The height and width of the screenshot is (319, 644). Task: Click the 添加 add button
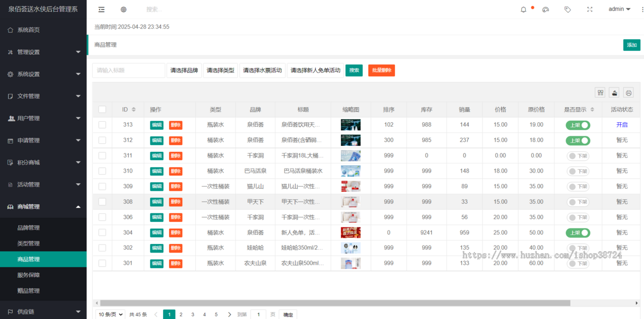632,45
